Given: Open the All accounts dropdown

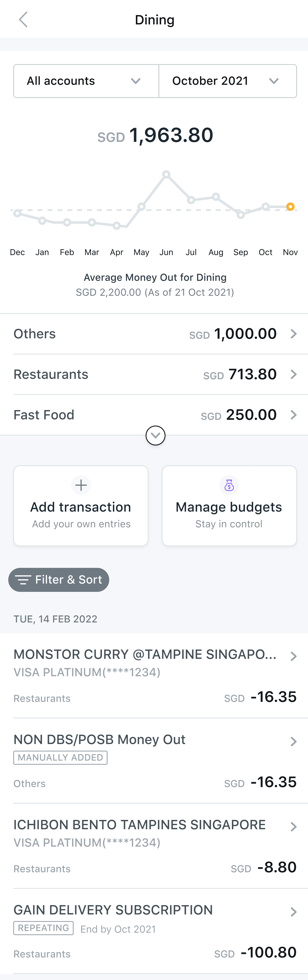Looking at the screenshot, I should 86,81.
